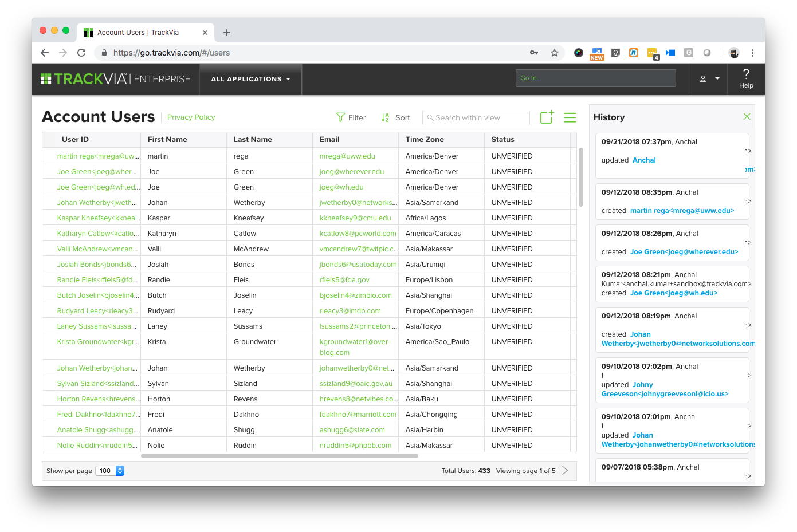The height and width of the screenshot is (532, 797).
Task: Click the Chrome profile avatar
Action: click(734, 53)
